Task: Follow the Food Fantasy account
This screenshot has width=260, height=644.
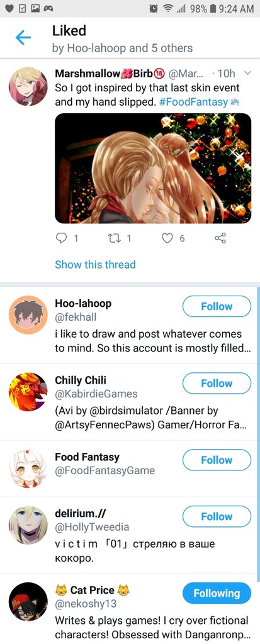Action: [x=217, y=460]
